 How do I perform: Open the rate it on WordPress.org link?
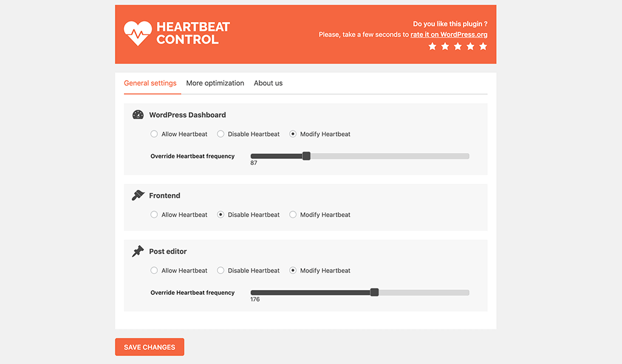point(449,35)
